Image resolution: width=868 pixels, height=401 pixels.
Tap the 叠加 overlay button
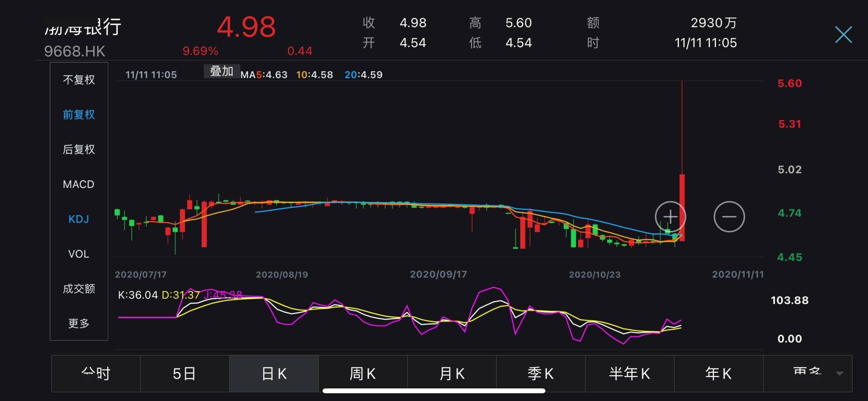tap(222, 71)
